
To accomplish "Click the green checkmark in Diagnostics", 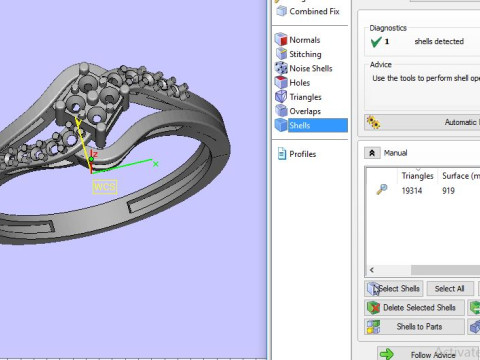I will click(x=376, y=42).
